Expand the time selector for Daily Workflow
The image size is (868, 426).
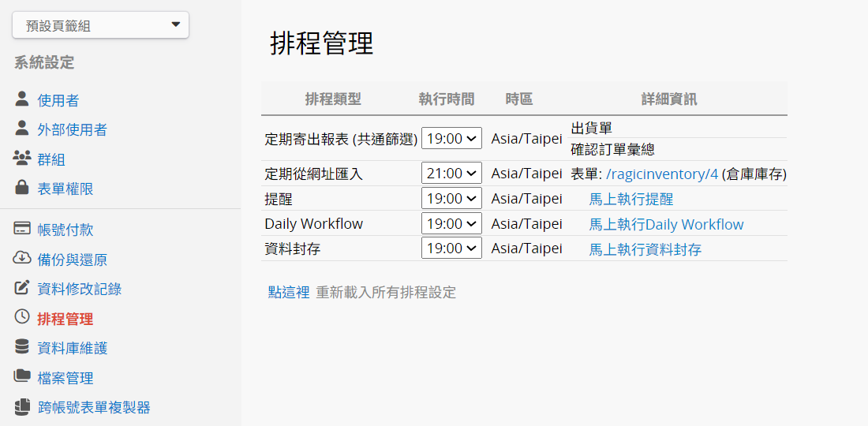coord(451,223)
